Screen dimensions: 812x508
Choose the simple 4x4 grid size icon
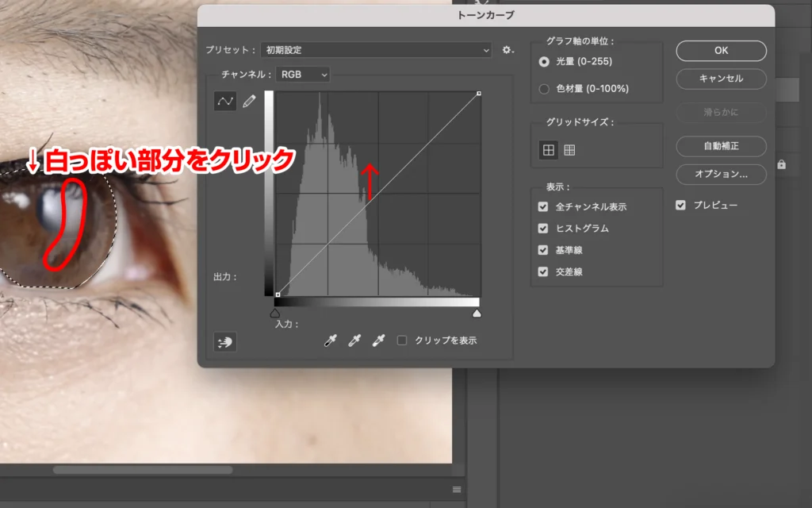pos(548,149)
